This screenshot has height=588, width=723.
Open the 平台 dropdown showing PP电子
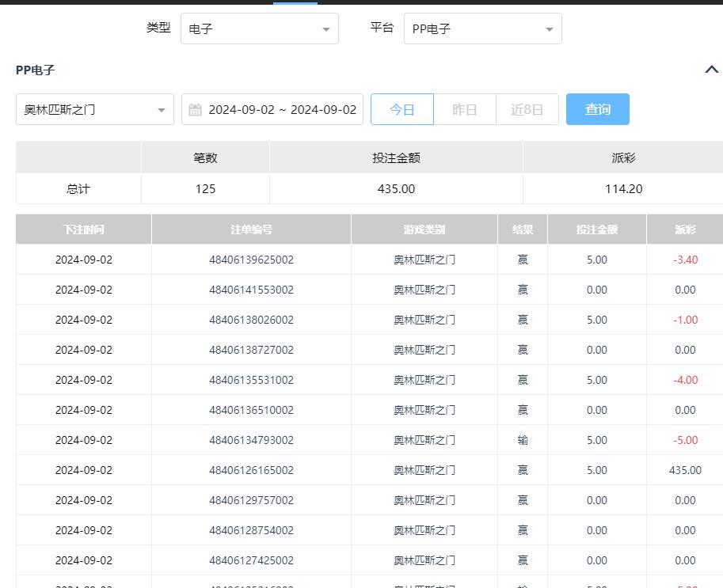click(482, 29)
